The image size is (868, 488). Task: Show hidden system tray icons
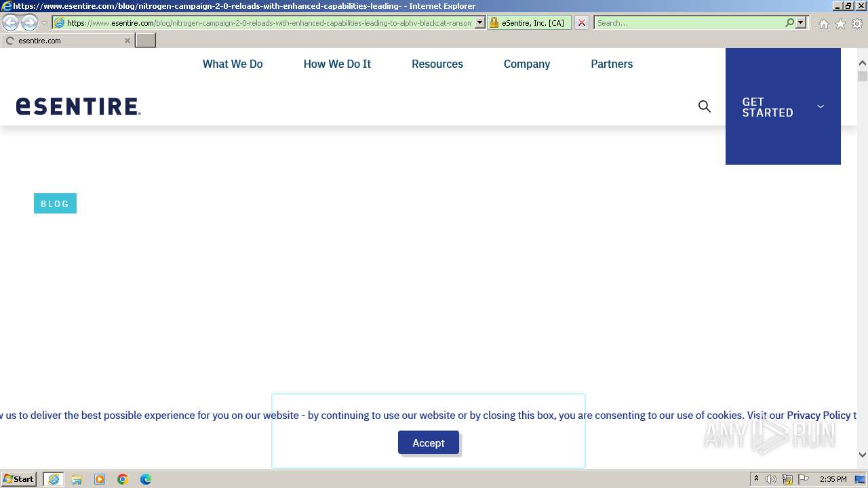pyautogui.click(x=756, y=479)
